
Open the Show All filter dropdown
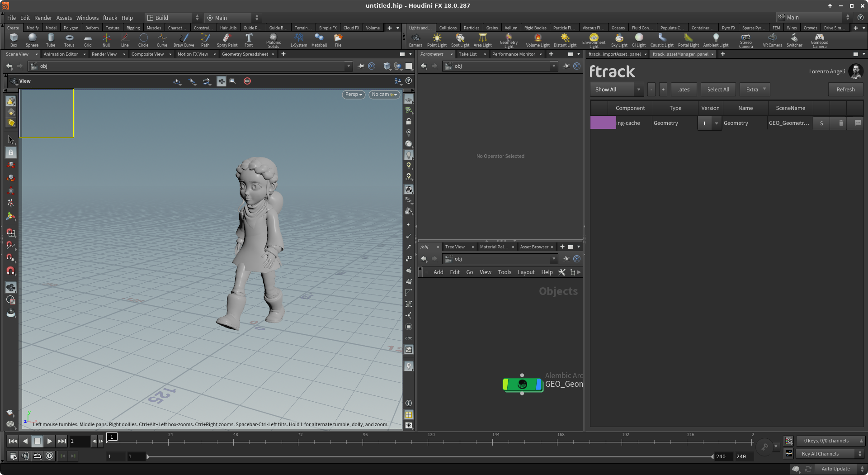coord(617,90)
